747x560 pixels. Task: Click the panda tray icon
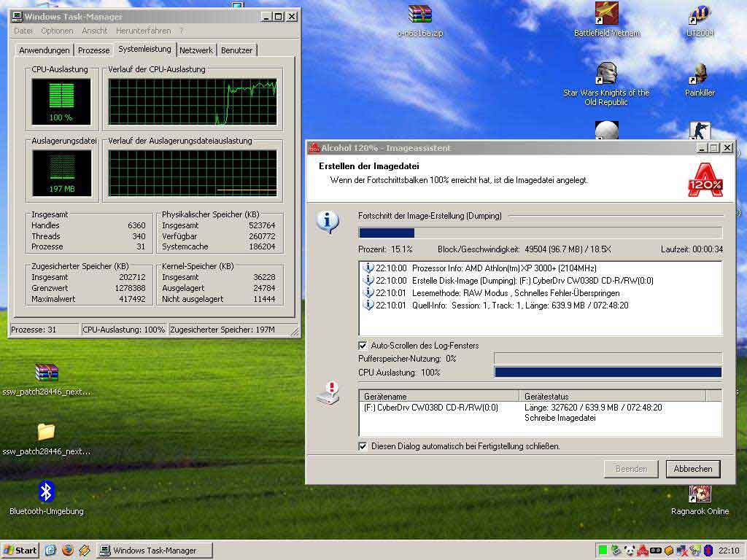630,551
